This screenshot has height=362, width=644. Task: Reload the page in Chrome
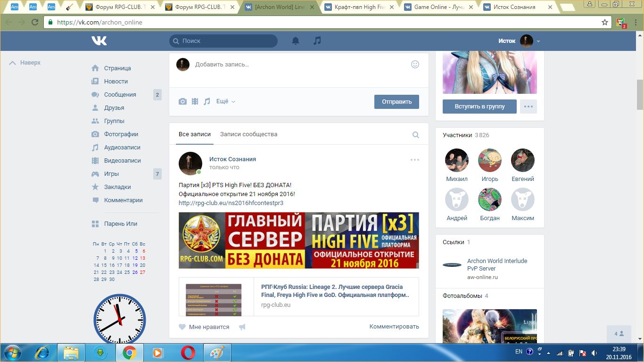(x=34, y=22)
